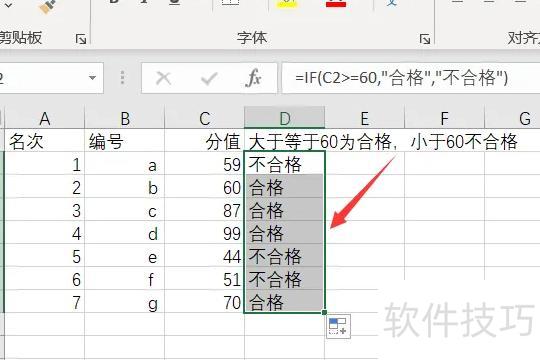
Task: Click the 名次 cell with value 4
Action: 44,233
